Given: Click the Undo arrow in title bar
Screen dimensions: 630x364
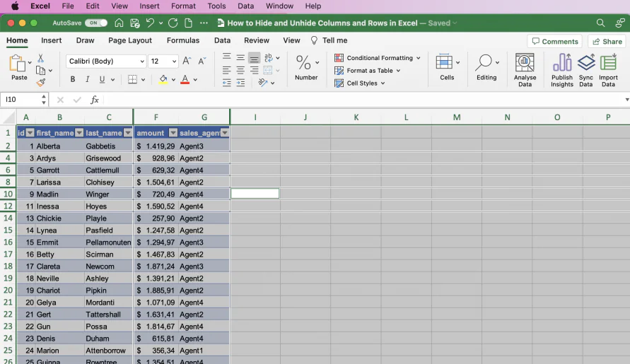Looking at the screenshot, I should (150, 23).
